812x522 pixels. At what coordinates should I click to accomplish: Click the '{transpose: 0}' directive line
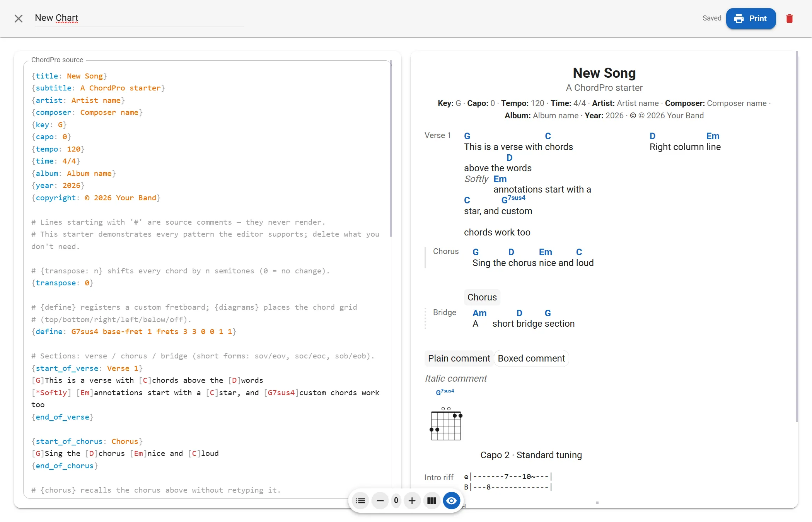pos(62,283)
